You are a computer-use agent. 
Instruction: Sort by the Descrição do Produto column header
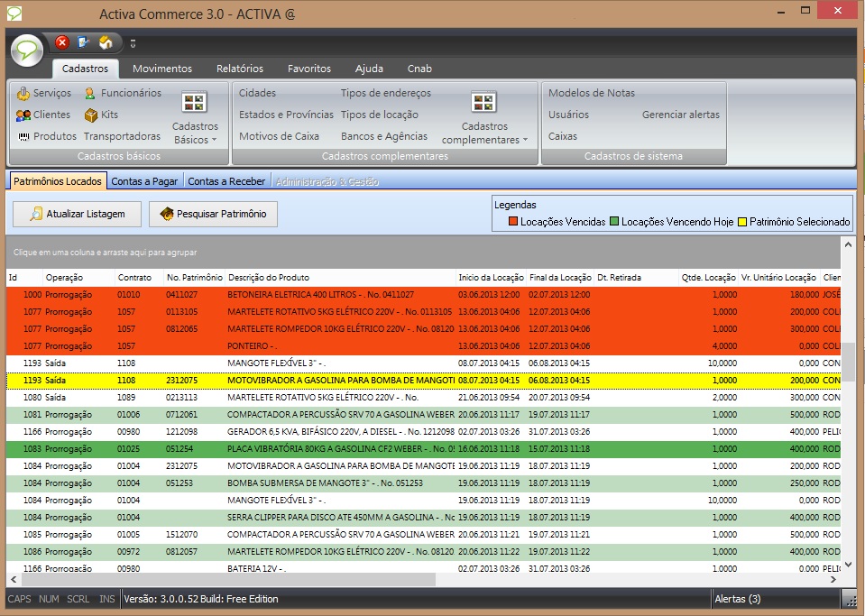tap(269, 278)
